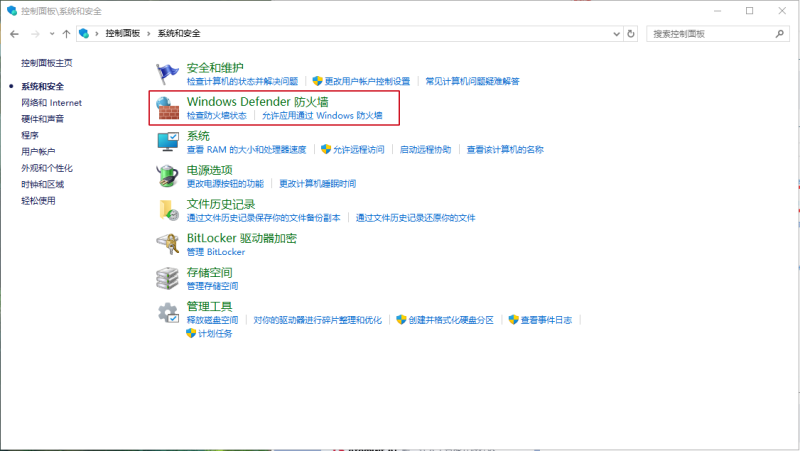Click 更改电源按钮的功能 link

[x=225, y=184]
